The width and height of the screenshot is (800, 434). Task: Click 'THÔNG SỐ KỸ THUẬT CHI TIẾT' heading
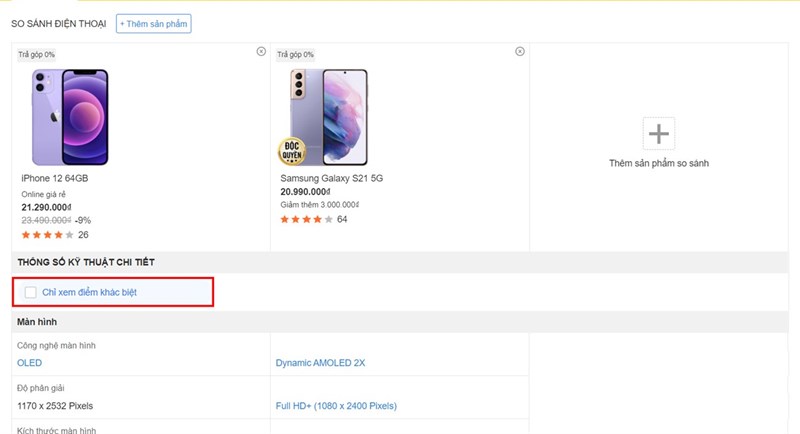tap(85, 262)
